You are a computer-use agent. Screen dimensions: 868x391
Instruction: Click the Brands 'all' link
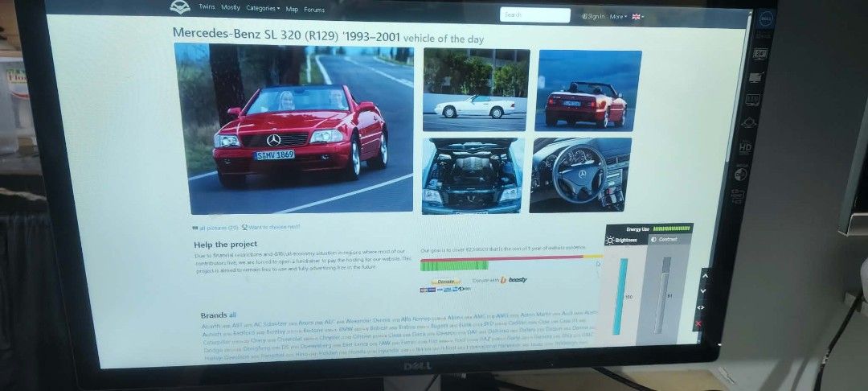coord(232,315)
